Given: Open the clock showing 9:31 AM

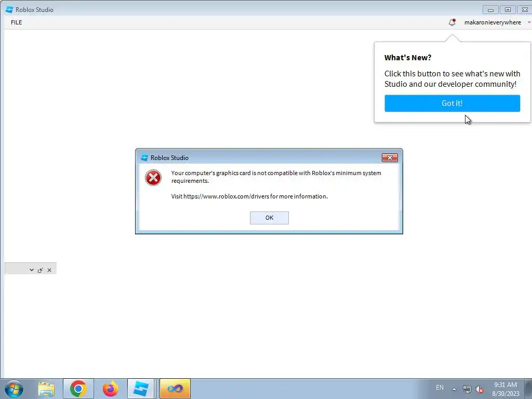Looking at the screenshot, I should coord(506,389).
